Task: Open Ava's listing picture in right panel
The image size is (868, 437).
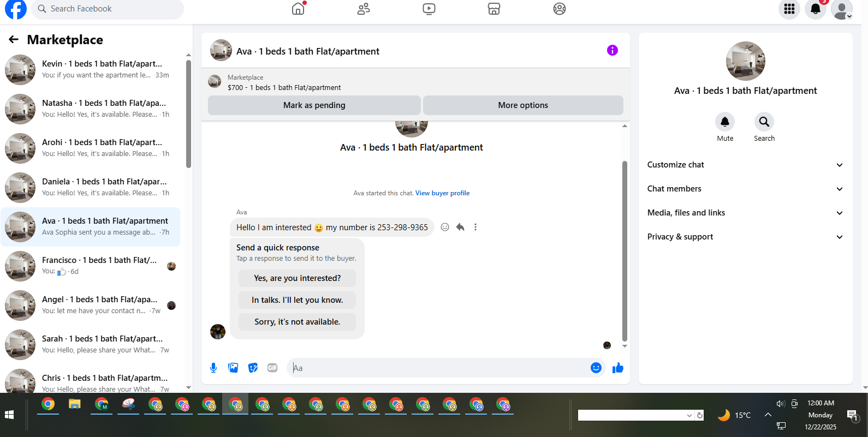Action: [746, 61]
